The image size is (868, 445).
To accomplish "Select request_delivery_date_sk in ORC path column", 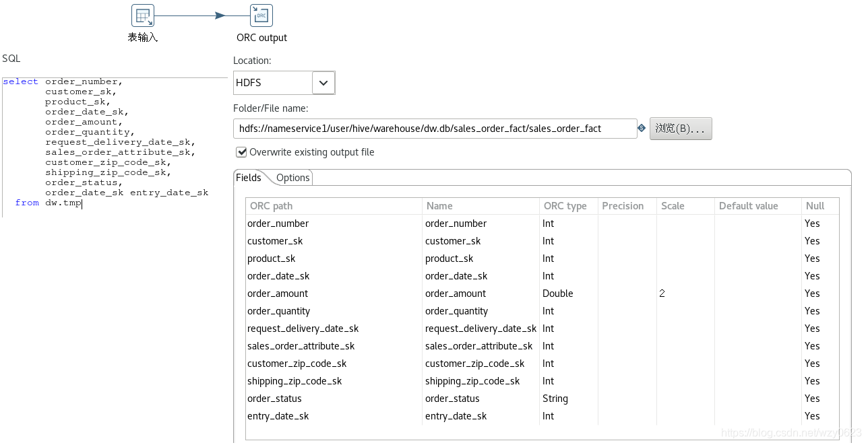I will tap(303, 329).
